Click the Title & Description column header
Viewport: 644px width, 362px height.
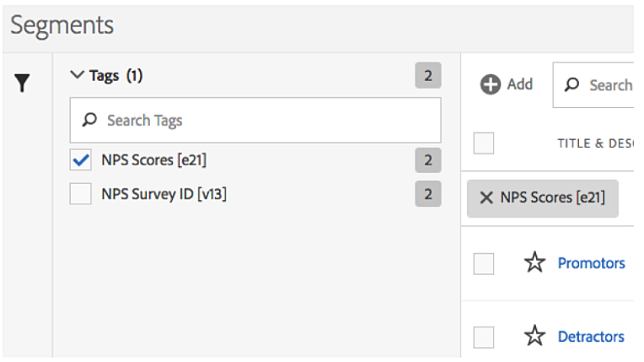(596, 143)
